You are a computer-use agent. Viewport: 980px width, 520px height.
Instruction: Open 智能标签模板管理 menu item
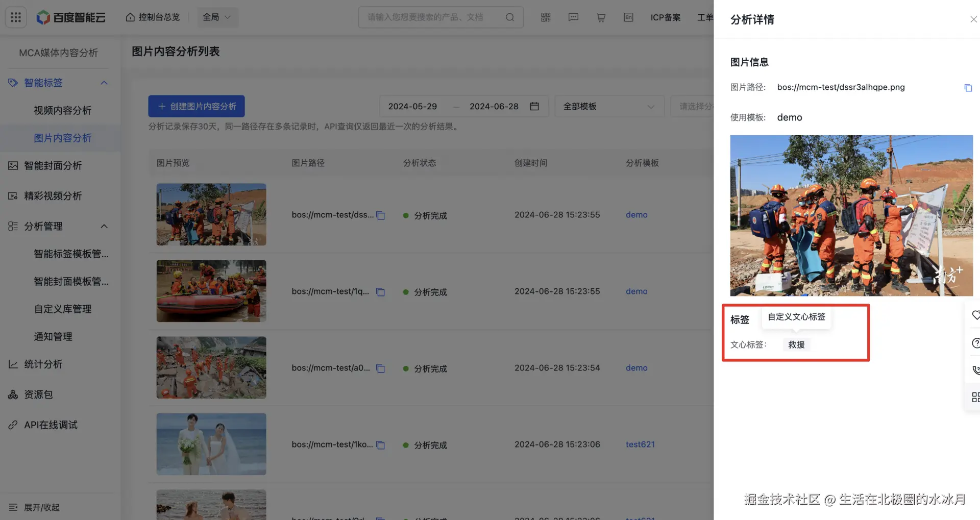coord(71,254)
